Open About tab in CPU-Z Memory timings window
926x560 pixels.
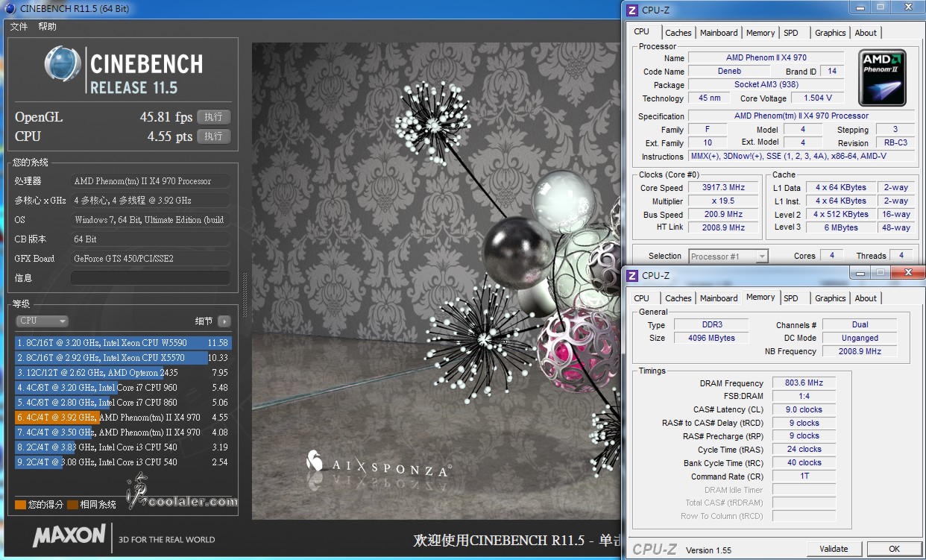866,298
